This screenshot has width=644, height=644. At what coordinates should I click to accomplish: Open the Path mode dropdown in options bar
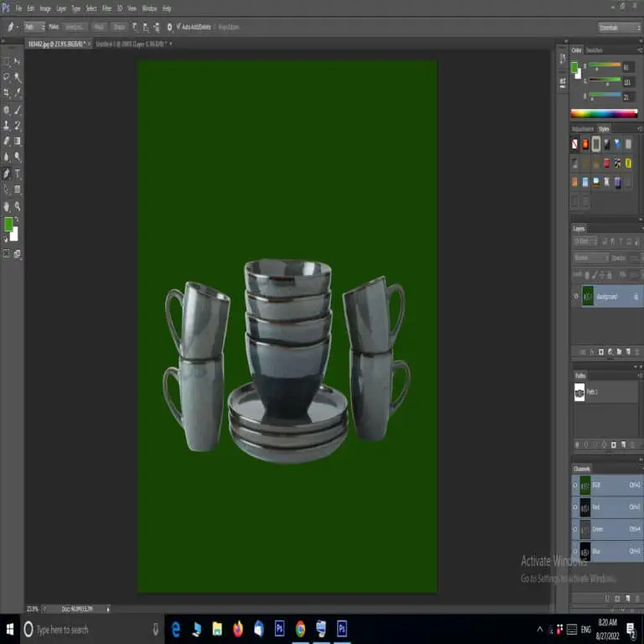tap(34, 27)
